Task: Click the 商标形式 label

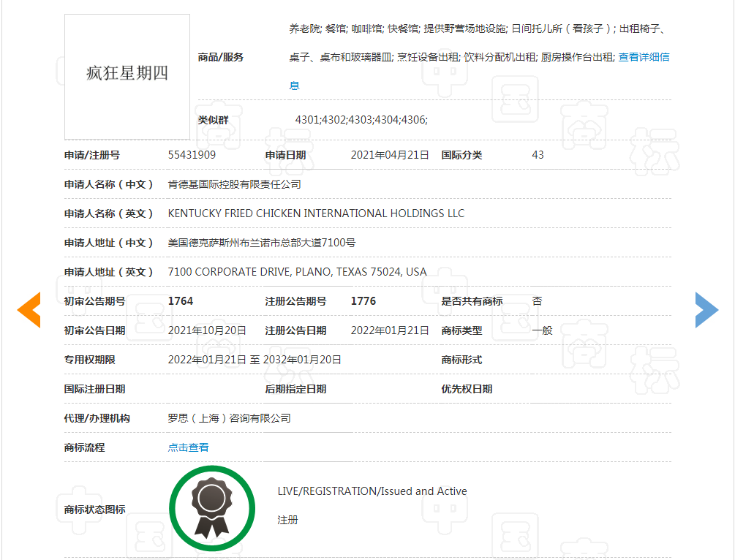Action: pyautogui.click(x=461, y=360)
